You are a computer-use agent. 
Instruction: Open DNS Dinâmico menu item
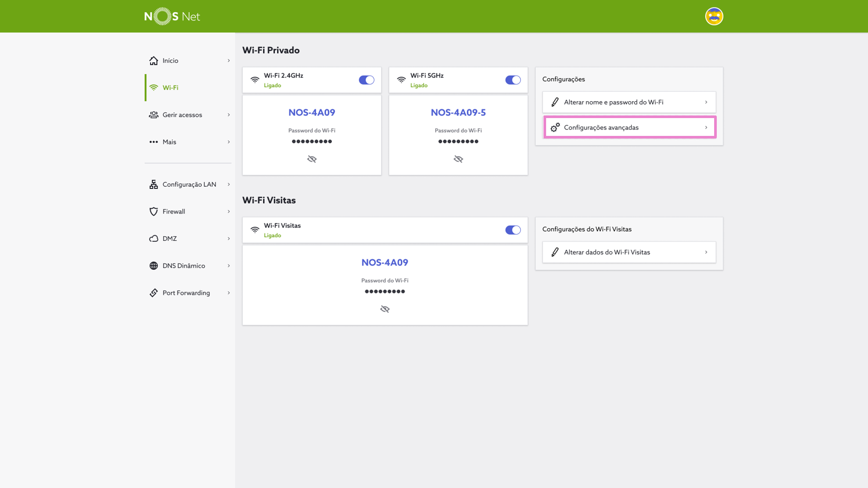[189, 266]
